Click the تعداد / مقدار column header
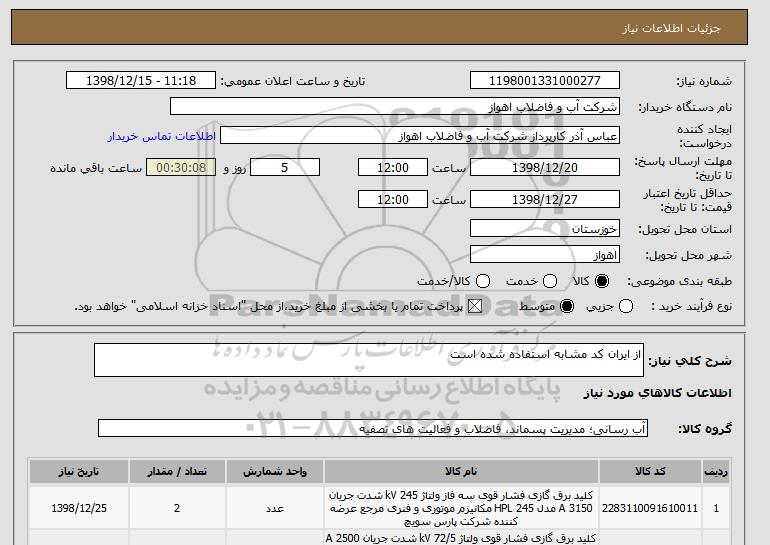 click(177, 471)
